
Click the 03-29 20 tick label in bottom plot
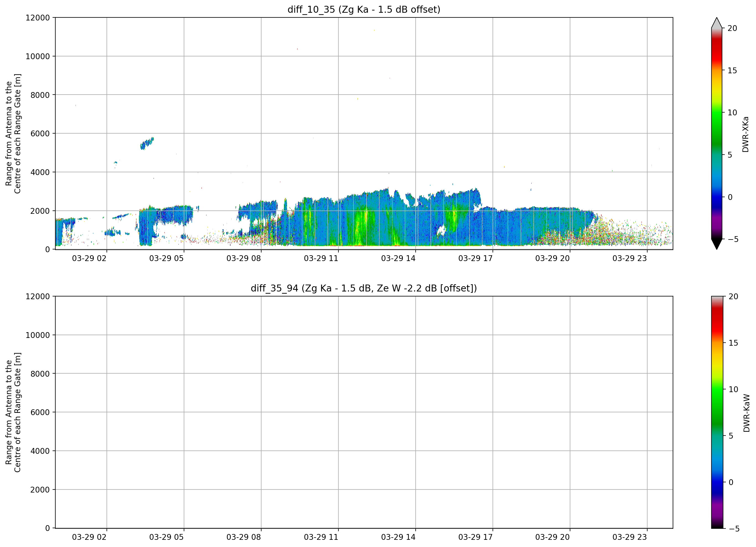click(x=552, y=537)
